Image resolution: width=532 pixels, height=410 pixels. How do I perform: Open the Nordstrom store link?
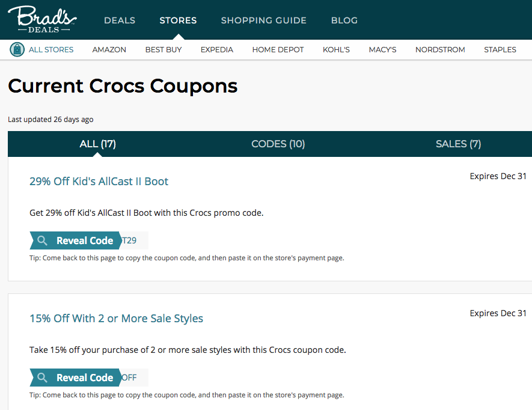[x=439, y=49]
